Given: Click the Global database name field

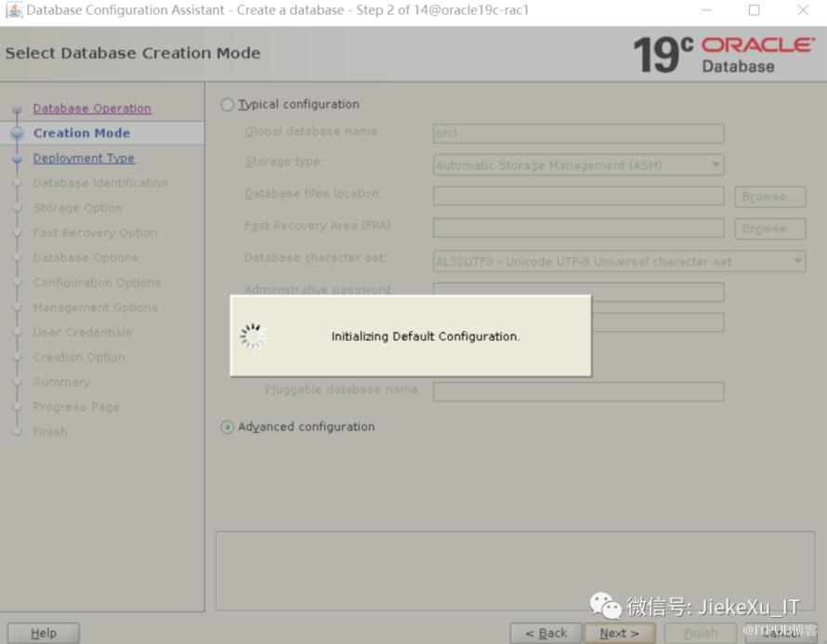Looking at the screenshot, I should click(578, 134).
